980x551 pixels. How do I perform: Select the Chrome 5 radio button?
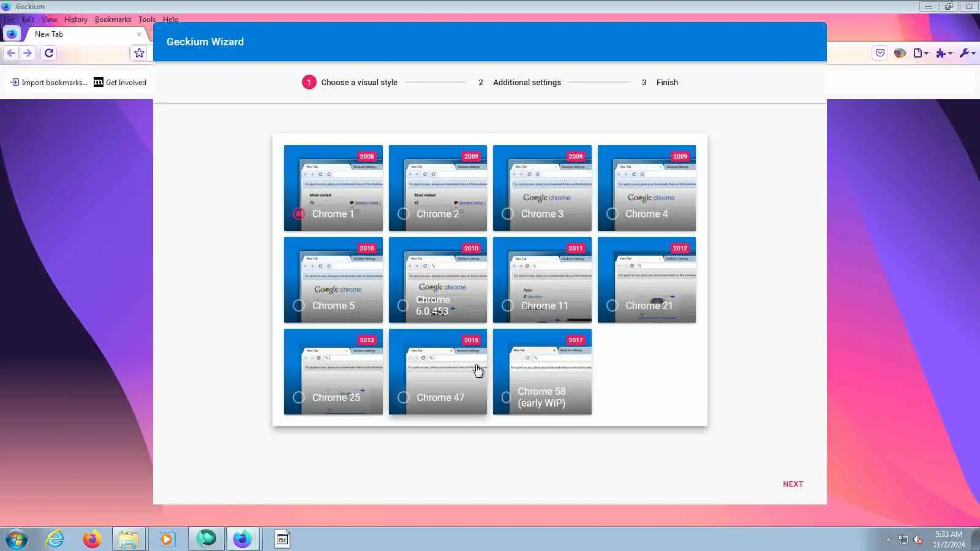tap(299, 305)
